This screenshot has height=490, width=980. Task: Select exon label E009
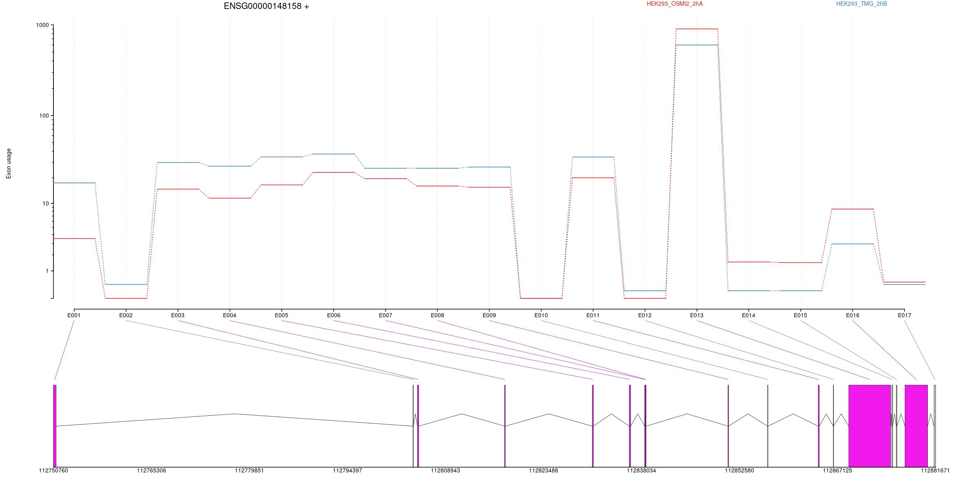(x=489, y=315)
